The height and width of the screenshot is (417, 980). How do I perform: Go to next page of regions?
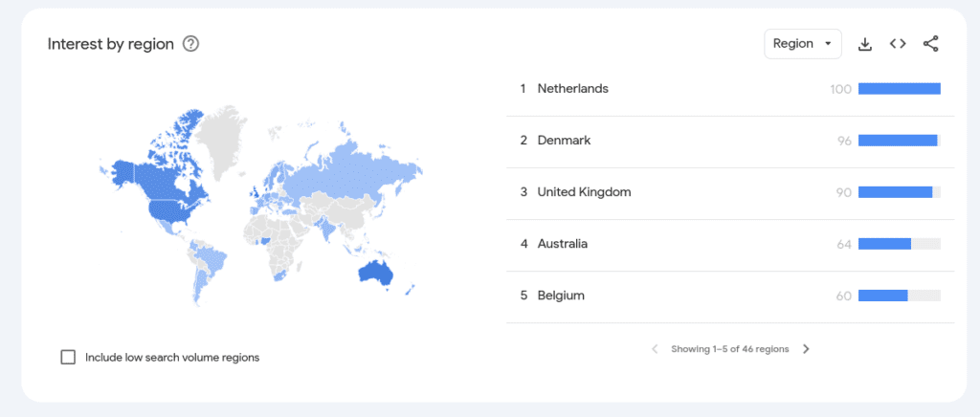click(x=806, y=349)
